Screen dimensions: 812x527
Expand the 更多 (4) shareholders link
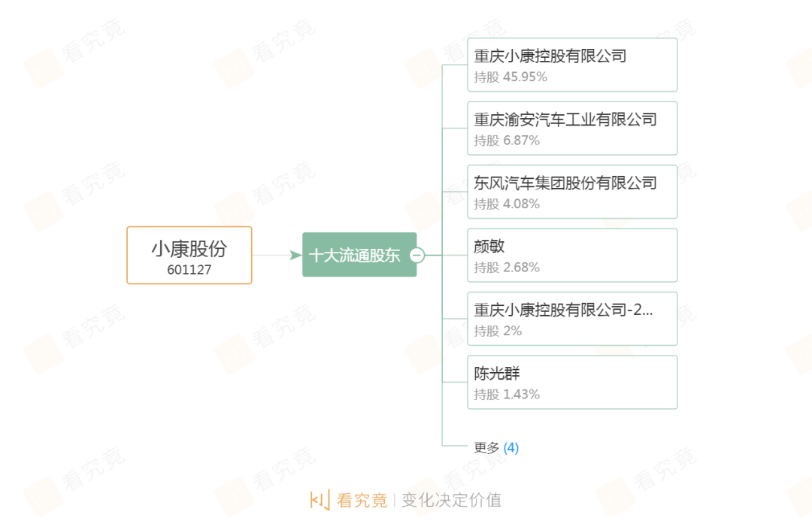[x=496, y=448]
